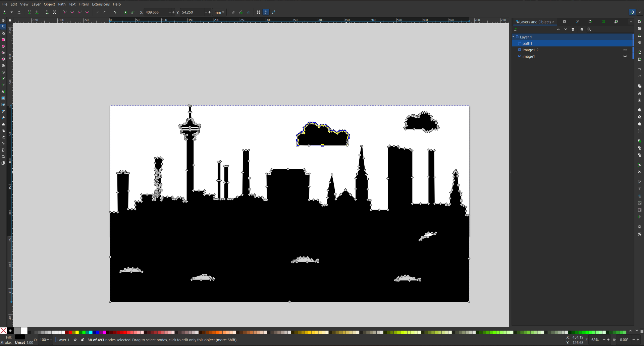Toggle the snapping button at top right
Image resolution: width=644 pixels, height=346 pixels.
(632, 12)
